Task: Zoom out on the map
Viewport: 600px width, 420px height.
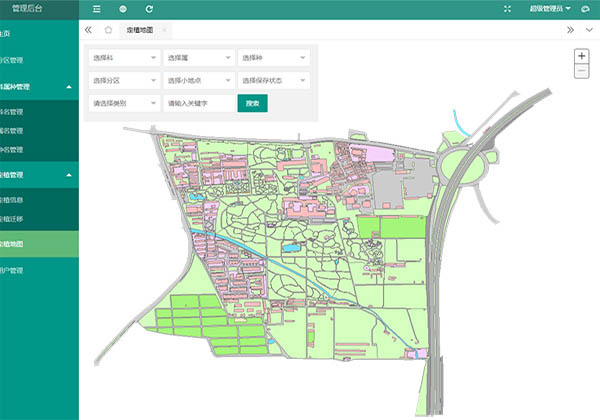Action: point(582,71)
